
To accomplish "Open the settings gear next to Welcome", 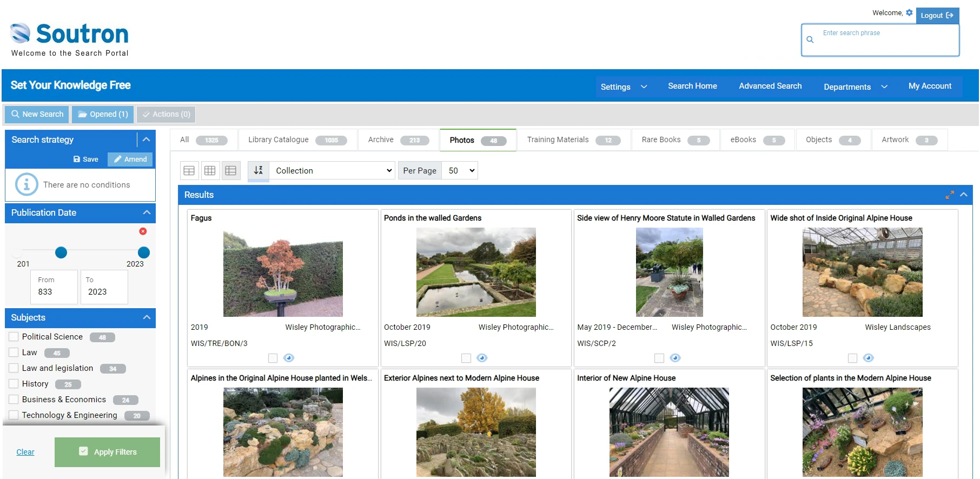I will [909, 12].
